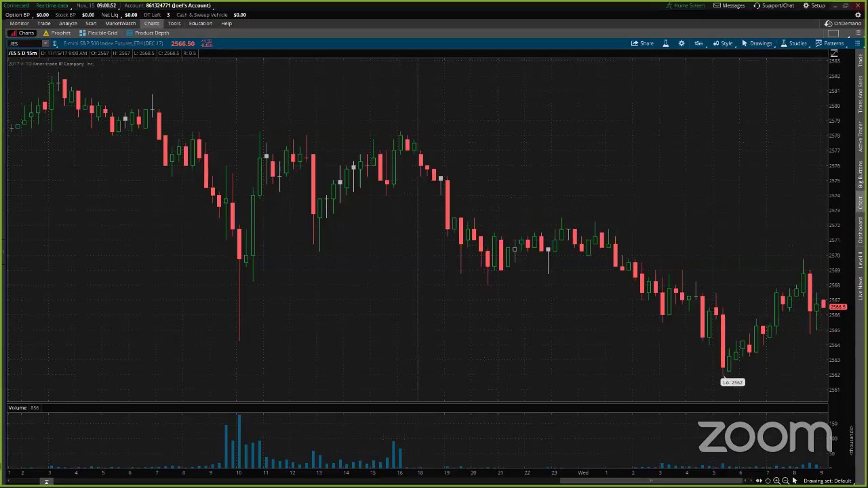
Task: Select the Scan tab
Action: [91, 23]
